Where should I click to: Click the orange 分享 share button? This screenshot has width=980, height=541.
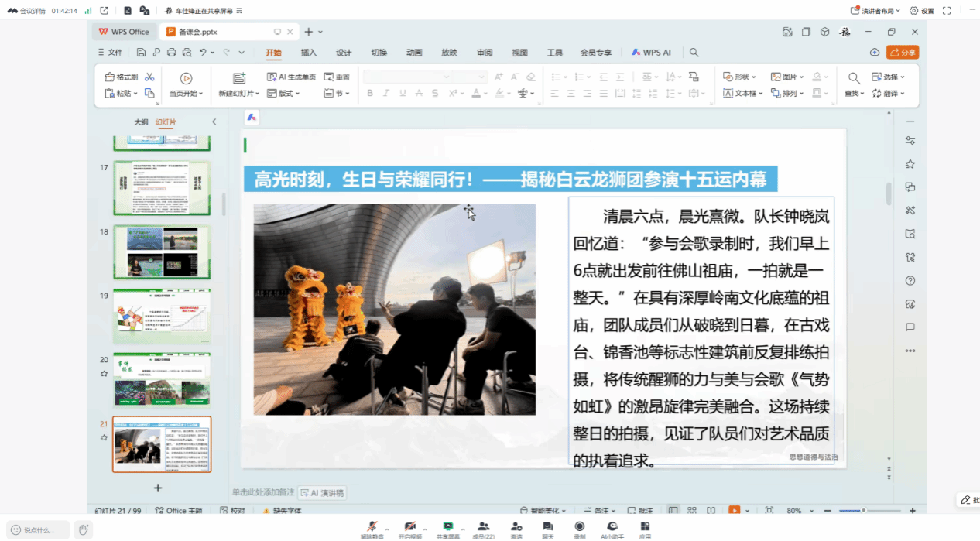(x=903, y=53)
